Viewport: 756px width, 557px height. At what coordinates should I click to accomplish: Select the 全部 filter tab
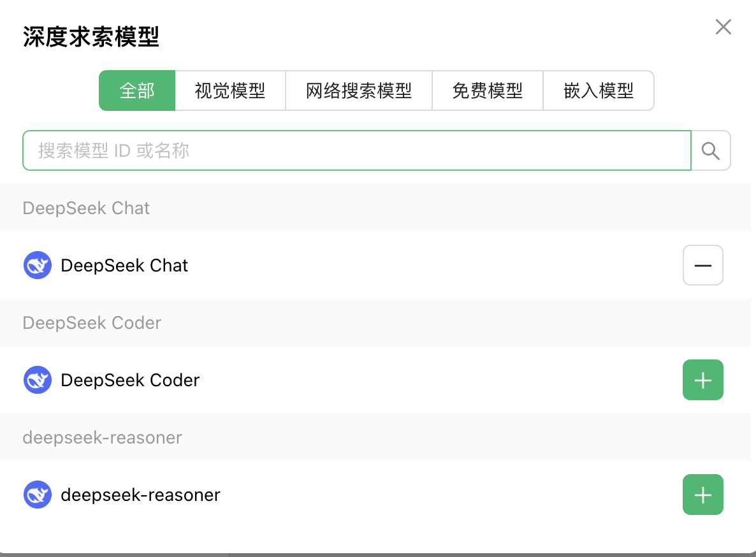click(x=137, y=90)
